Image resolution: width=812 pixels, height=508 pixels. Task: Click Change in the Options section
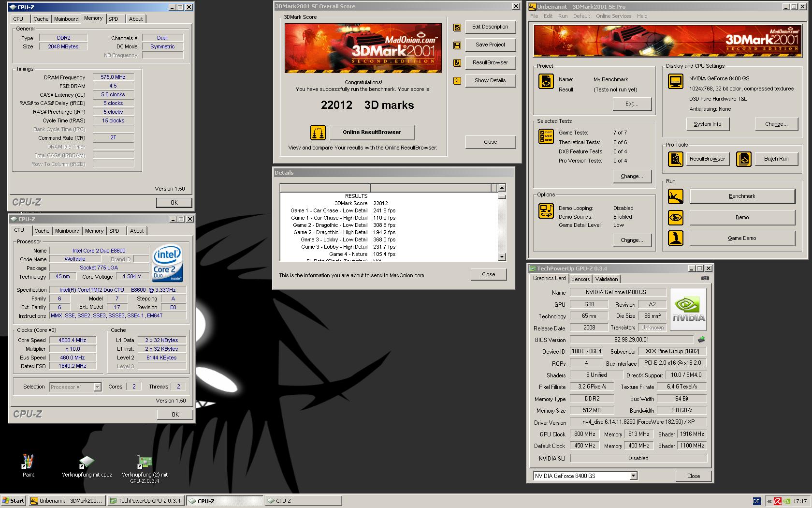[x=632, y=240]
